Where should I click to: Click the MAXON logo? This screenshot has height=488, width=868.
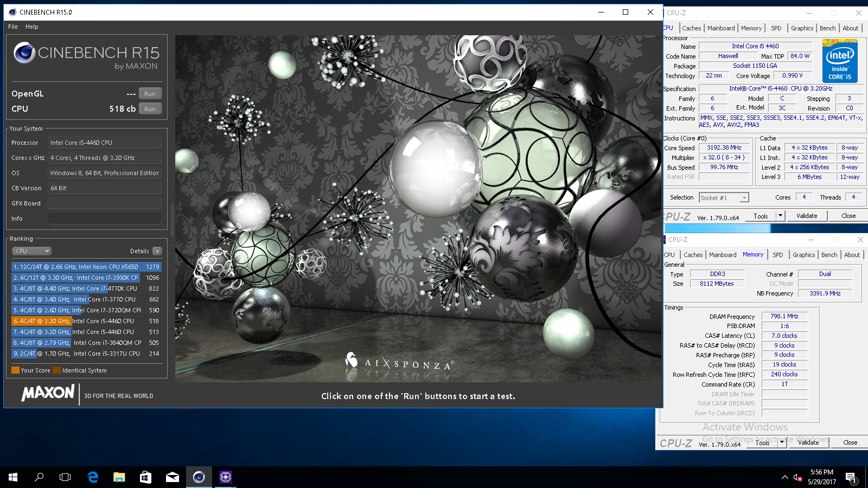48,393
